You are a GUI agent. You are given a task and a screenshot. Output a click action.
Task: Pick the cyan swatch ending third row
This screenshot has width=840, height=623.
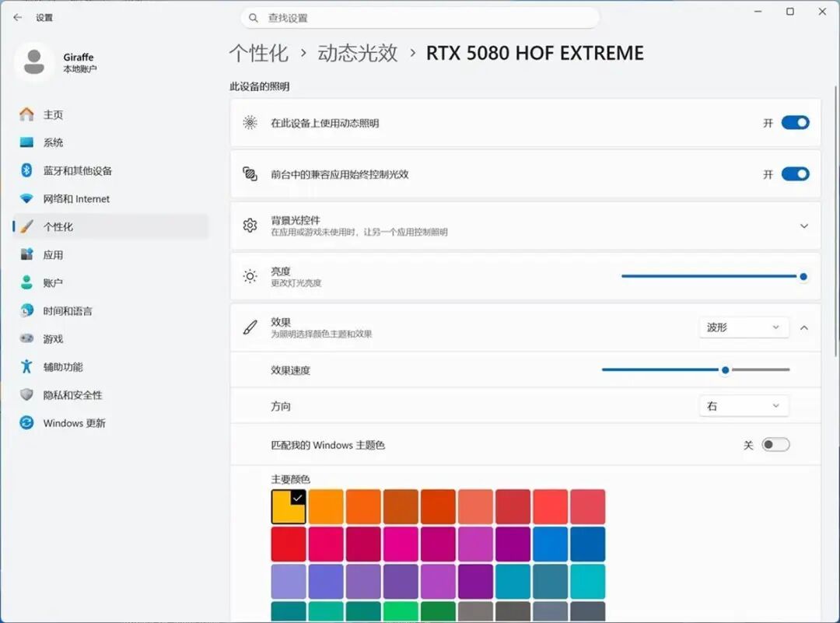pyautogui.click(x=588, y=581)
